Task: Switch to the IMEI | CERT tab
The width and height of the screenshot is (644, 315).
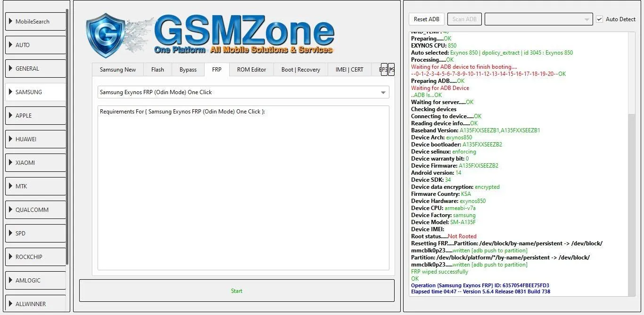Action: click(x=349, y=70)
